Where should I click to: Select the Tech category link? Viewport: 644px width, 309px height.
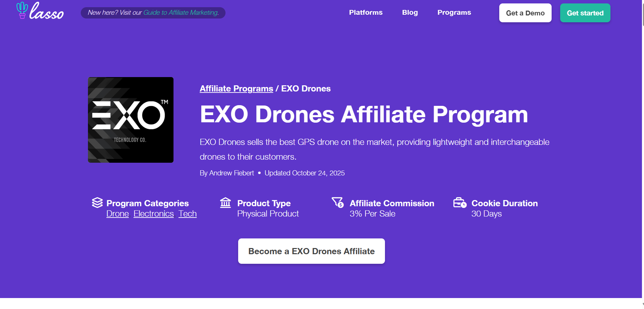coord(188,214)
